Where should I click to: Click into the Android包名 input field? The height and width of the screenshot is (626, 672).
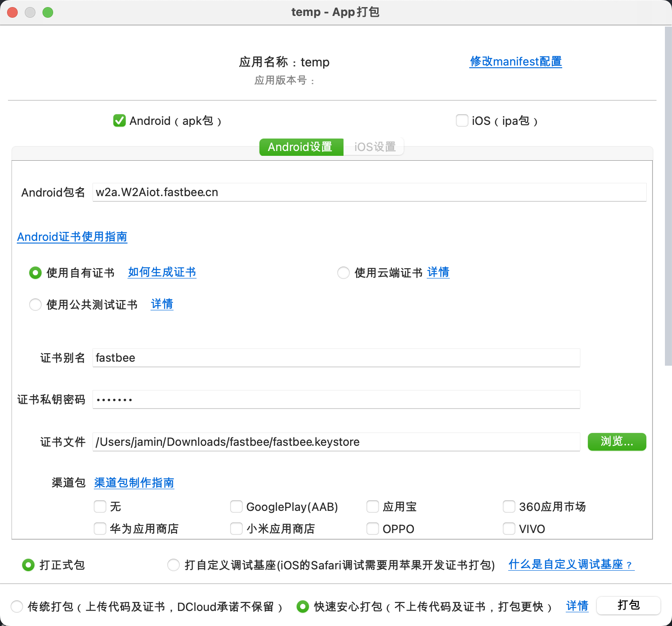pos(369,193)
